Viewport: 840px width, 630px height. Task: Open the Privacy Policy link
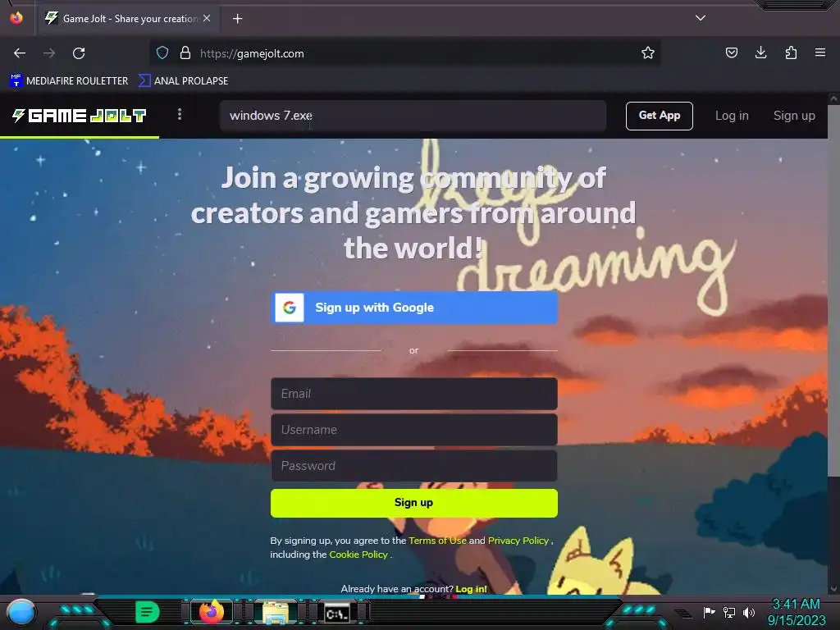click(x=518, y=541)
